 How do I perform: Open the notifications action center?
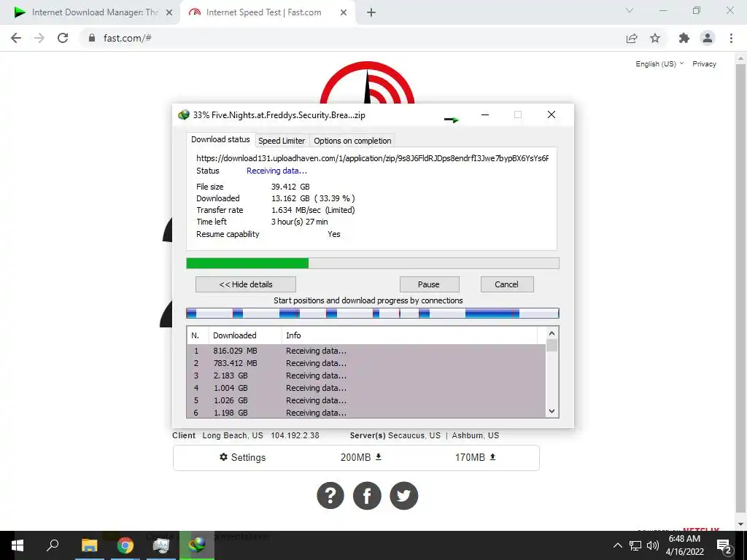724,545
